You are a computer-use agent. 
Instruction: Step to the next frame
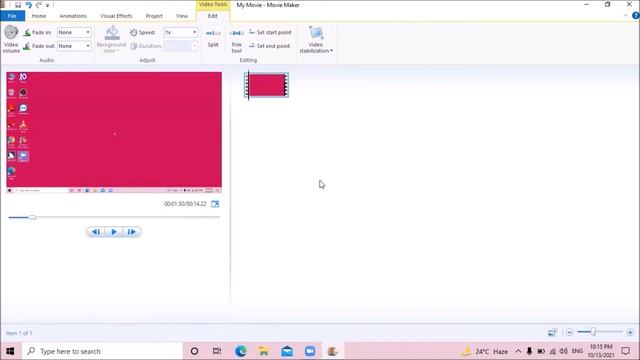click(131, 232)
